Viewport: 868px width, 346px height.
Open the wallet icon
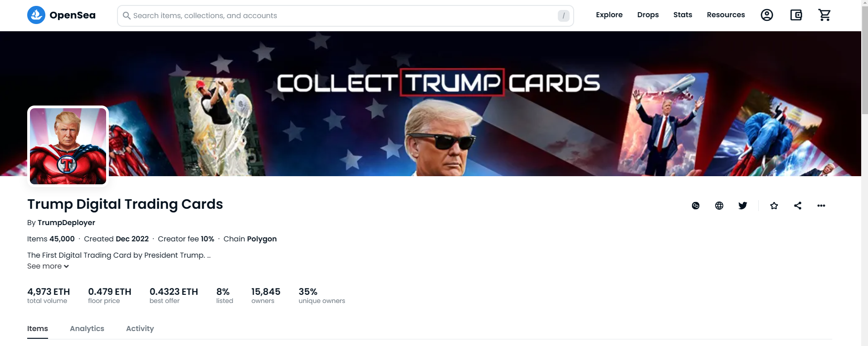click(796, 15)
